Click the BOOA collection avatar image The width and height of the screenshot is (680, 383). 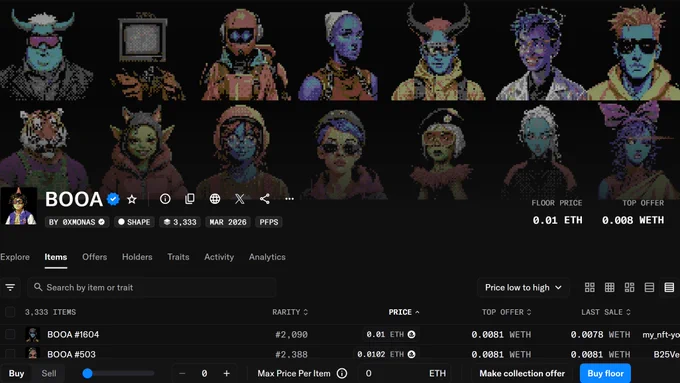pyautogui.click(x=18, y=206)
